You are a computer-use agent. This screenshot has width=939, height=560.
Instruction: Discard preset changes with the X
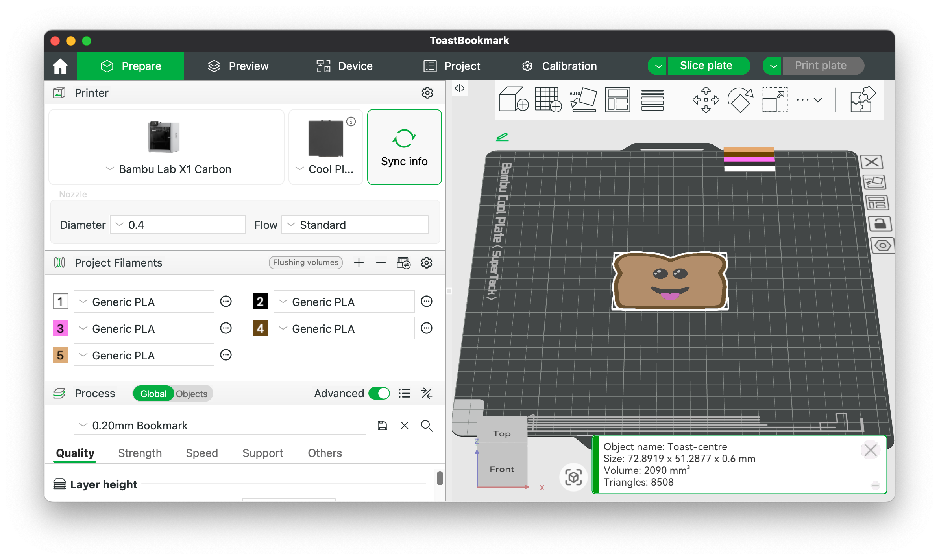point(405,426)
